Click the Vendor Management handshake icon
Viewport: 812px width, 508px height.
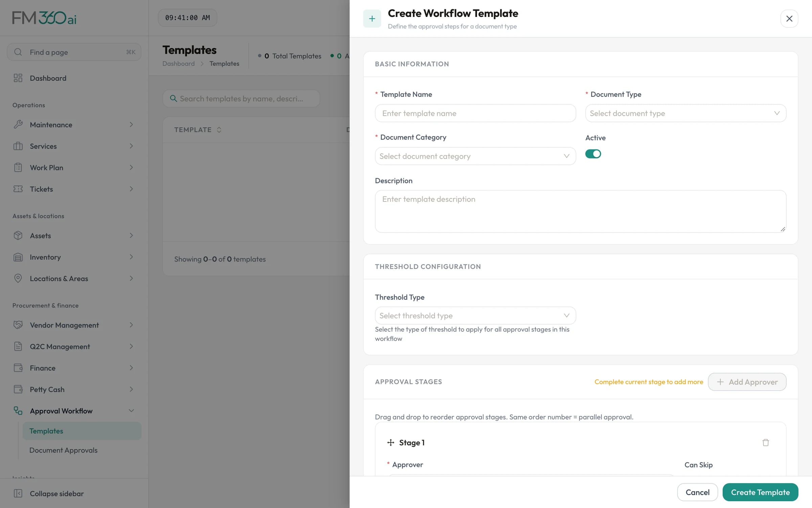18,325
